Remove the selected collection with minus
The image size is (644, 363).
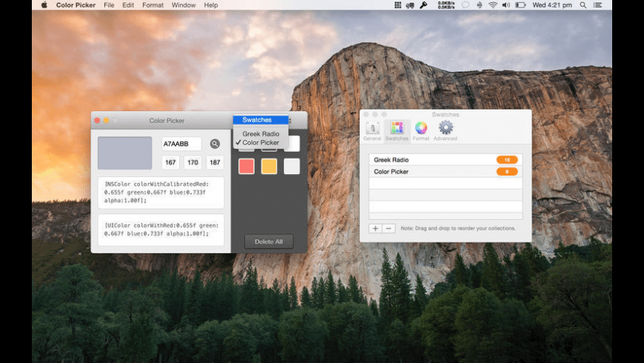(389, 228)
